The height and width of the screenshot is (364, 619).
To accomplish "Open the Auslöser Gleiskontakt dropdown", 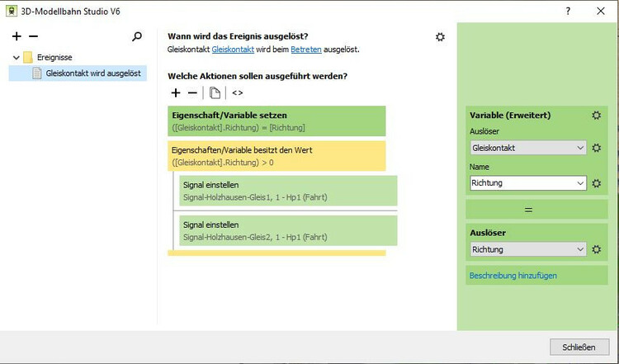I will click(528, 148).
